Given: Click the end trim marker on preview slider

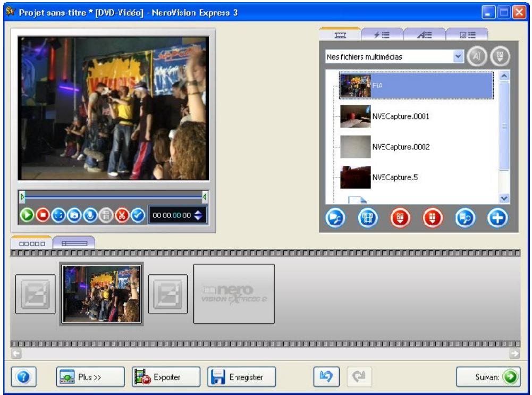Looking at the screenshot, I should [x=205, y=197].
